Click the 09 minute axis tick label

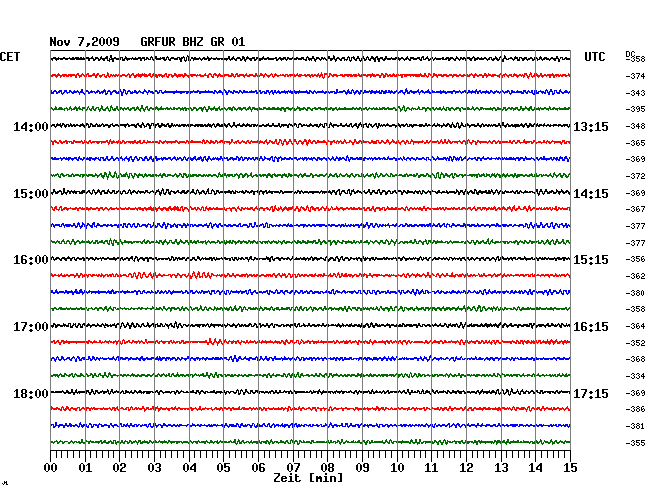tap(362, 468)
